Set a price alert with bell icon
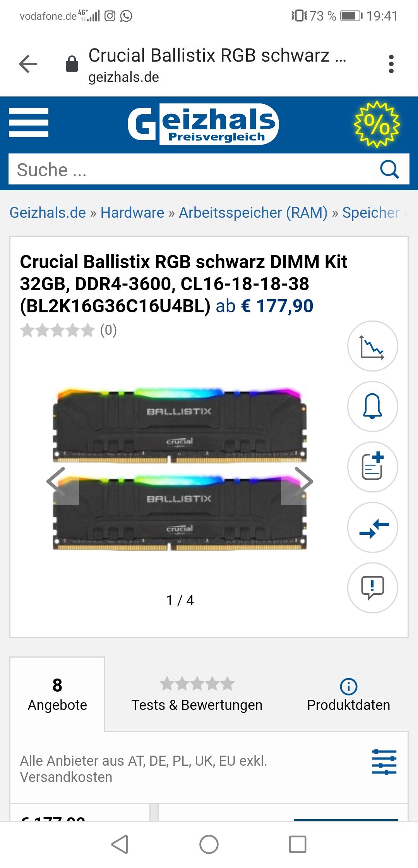This screenshot has width=418, height=868. [372, 406]
